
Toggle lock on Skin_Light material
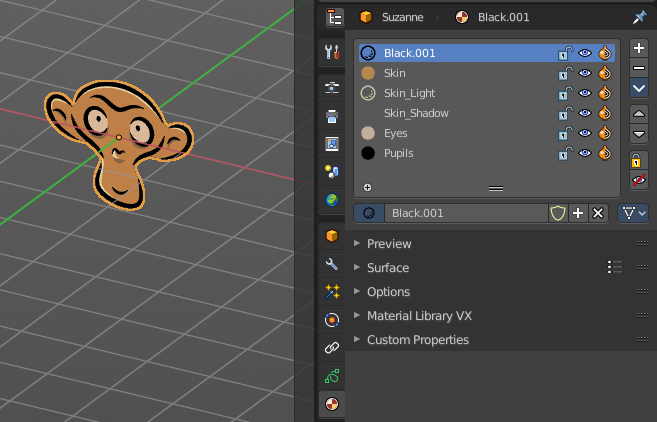565,93
